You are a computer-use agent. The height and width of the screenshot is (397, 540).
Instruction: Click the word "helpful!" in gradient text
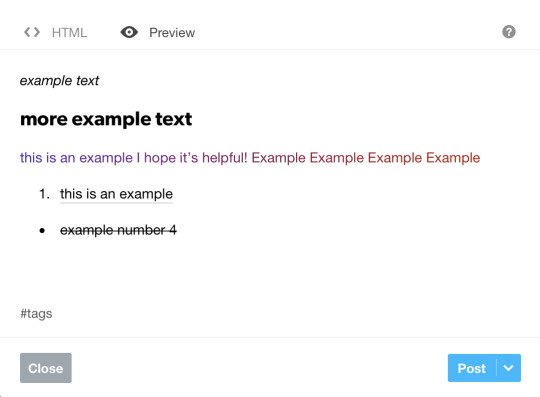[225, 158]
